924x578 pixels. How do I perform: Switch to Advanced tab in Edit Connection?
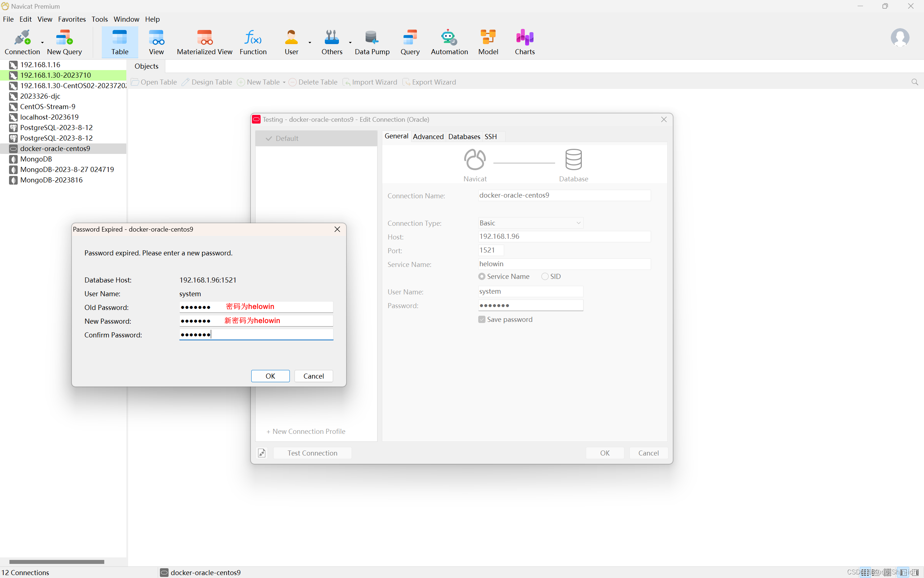pyautogui.click(x=428, y=137)
